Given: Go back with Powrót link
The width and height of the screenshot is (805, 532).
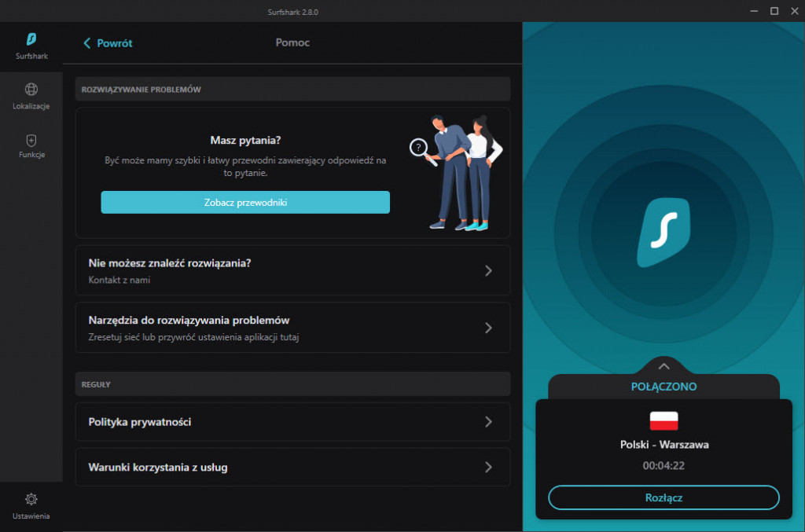Looking at the screenshot, I should [x=115, y=43].
